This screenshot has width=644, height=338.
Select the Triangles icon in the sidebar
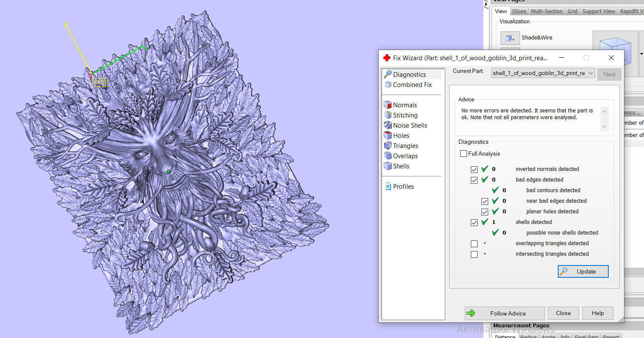tap(388, 145)
